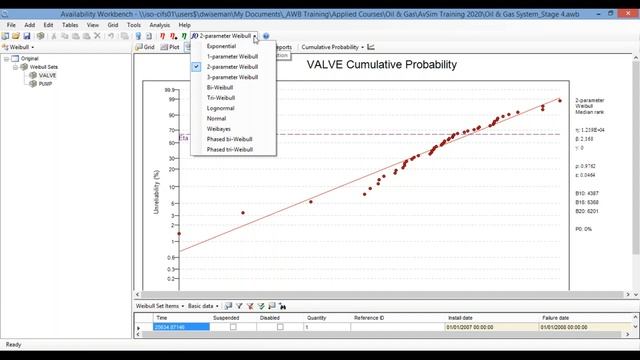Click the box icon after the Save icon

[40, 36]
